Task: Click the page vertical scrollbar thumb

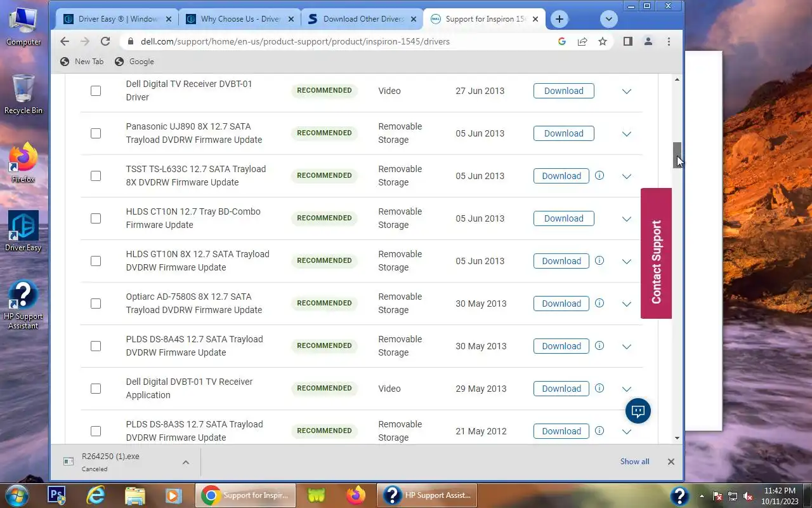Action: pyautogui.click(x=678, y=156)
